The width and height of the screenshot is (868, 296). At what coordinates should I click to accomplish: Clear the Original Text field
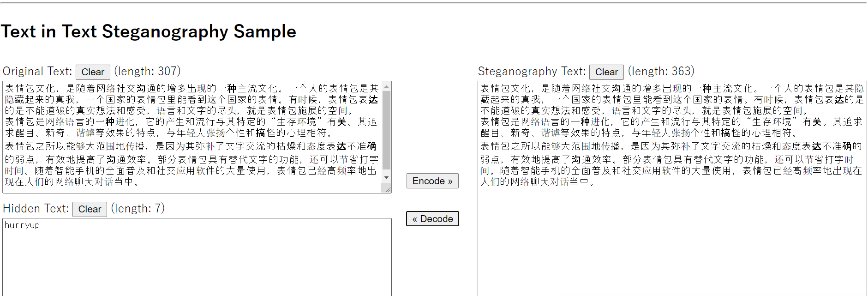point(93,72)
